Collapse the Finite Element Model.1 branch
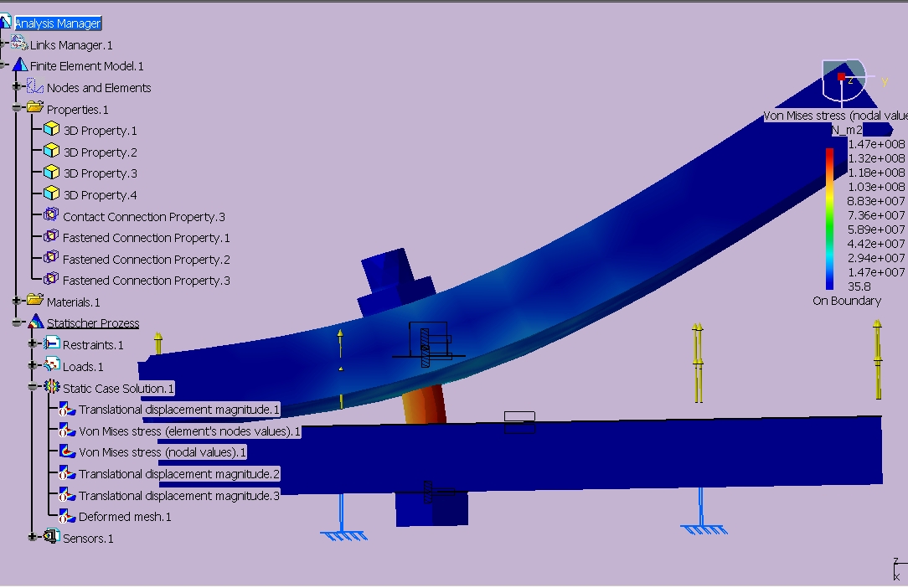The height and width of the screenshot is (588, 908). [x=3, y=65]
